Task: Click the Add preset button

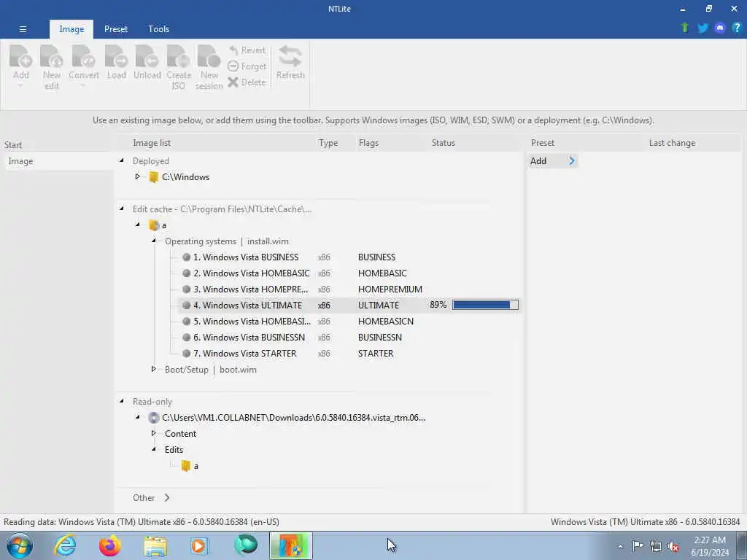Action: click(553, 161)
